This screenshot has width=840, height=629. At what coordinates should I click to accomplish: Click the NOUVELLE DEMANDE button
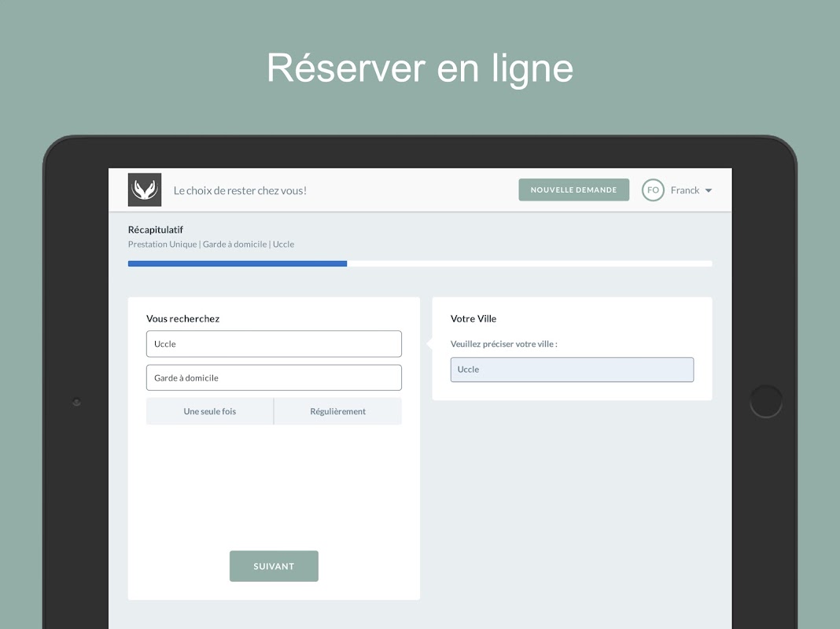573,190
